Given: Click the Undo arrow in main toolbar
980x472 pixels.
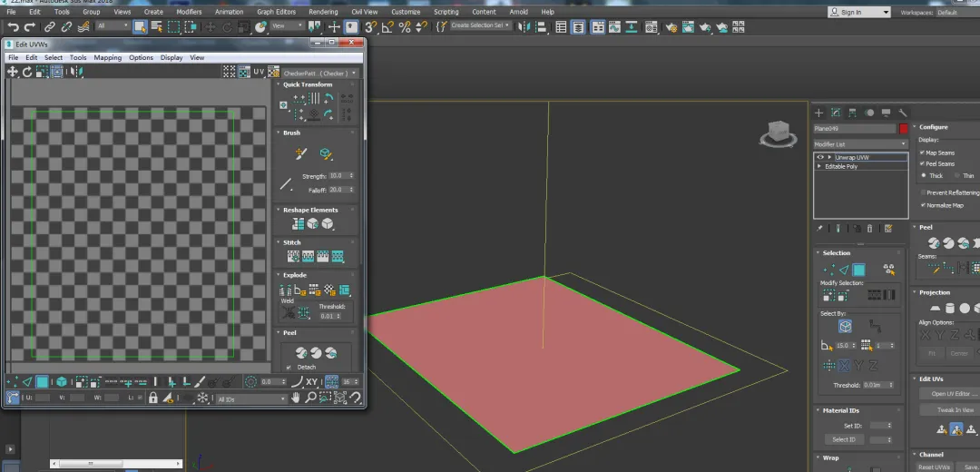Looking at the screenshot, I should pyautogui.click(x=13, y=26).
